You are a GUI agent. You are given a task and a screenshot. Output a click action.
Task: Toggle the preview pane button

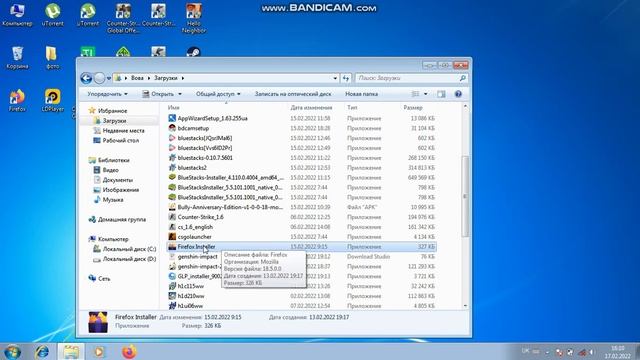(x=441, y=94)
